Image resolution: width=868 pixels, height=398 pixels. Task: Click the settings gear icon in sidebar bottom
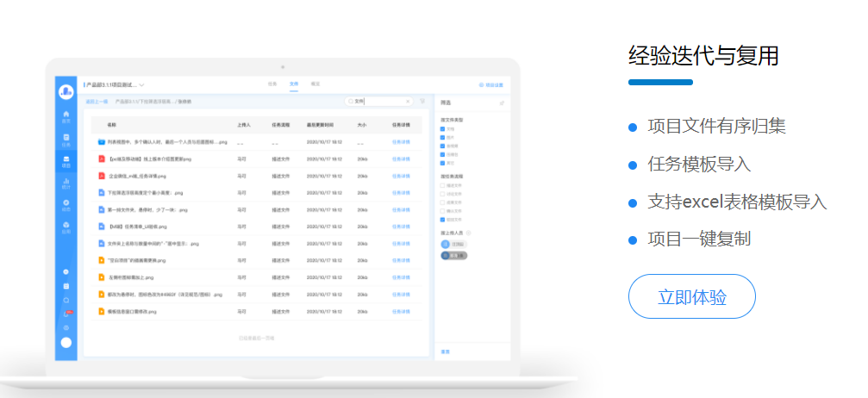coord(66,327)
